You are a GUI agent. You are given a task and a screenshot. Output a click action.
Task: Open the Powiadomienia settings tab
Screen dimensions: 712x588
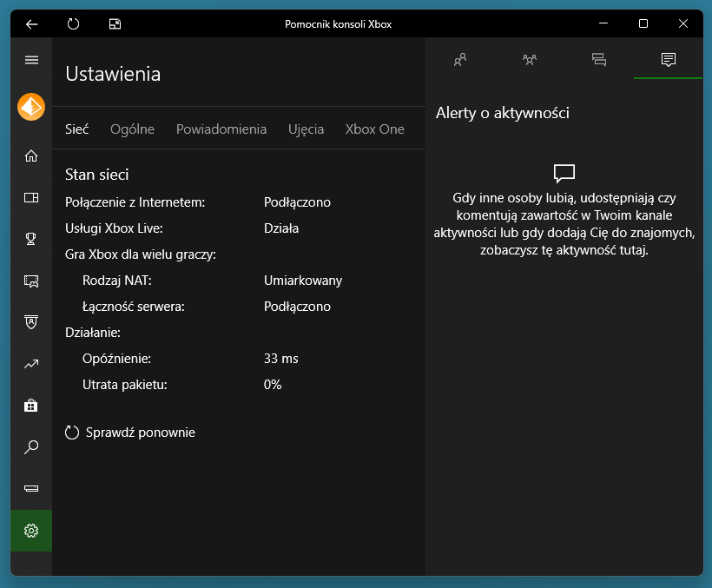[x=221, y=129]
